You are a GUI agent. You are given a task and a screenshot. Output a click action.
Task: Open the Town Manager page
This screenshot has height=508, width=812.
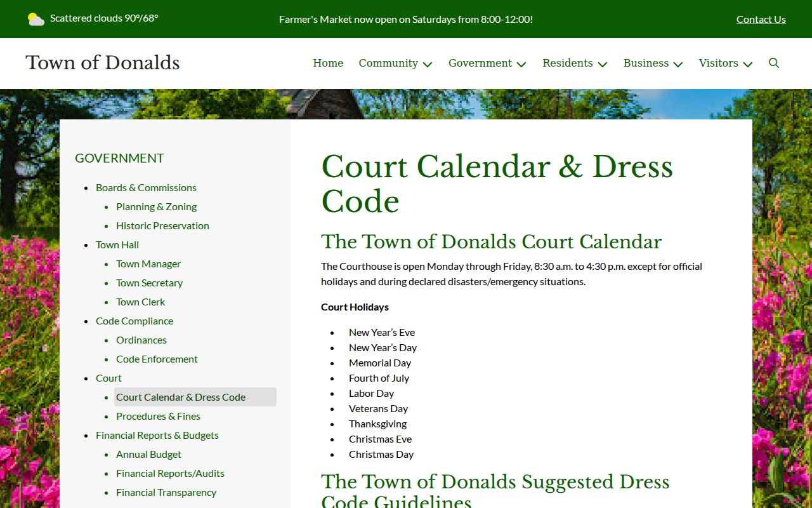click(148, 264)
